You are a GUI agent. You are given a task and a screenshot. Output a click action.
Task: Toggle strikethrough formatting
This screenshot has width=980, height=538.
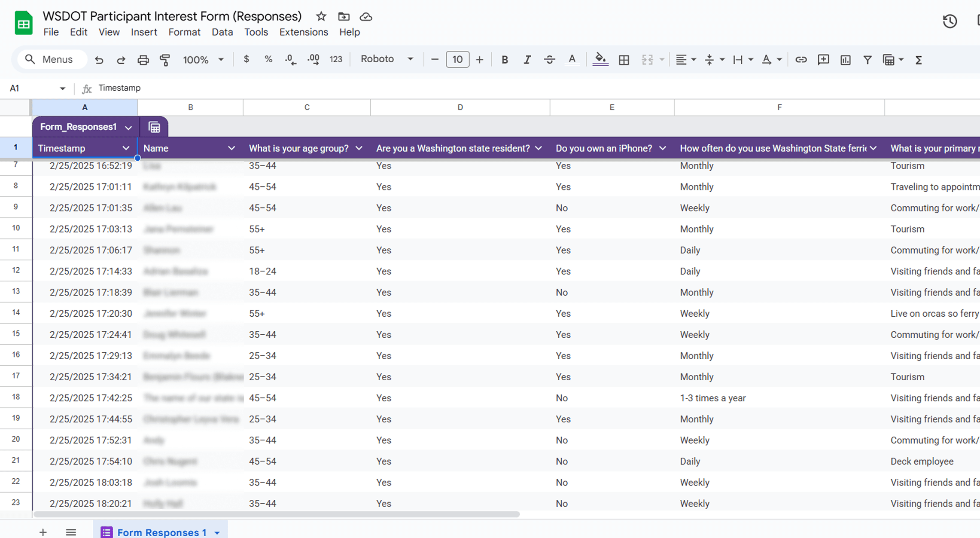click(x=549, y=60)
